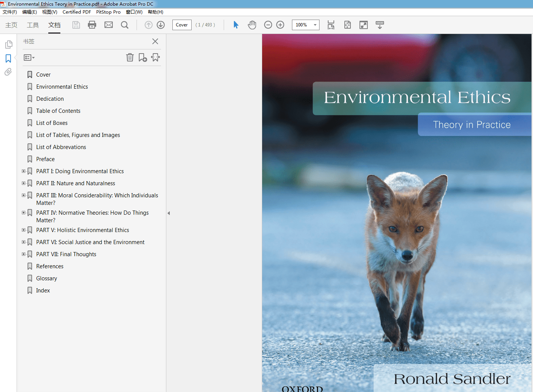
Task: Open the Attachments panel
Action: [x=8, y=72]
